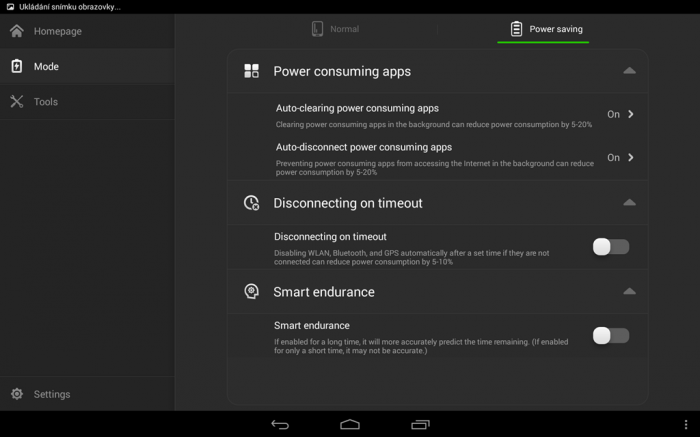Tap the Android home navigation icon

point(350,425)
